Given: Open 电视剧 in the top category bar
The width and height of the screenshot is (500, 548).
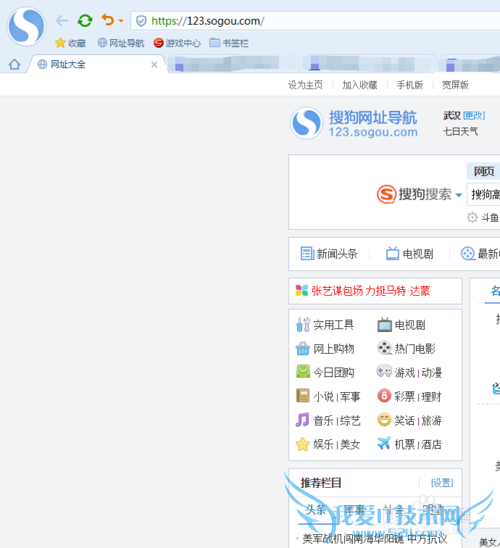Looking at the screenshot, I should 410,254.
